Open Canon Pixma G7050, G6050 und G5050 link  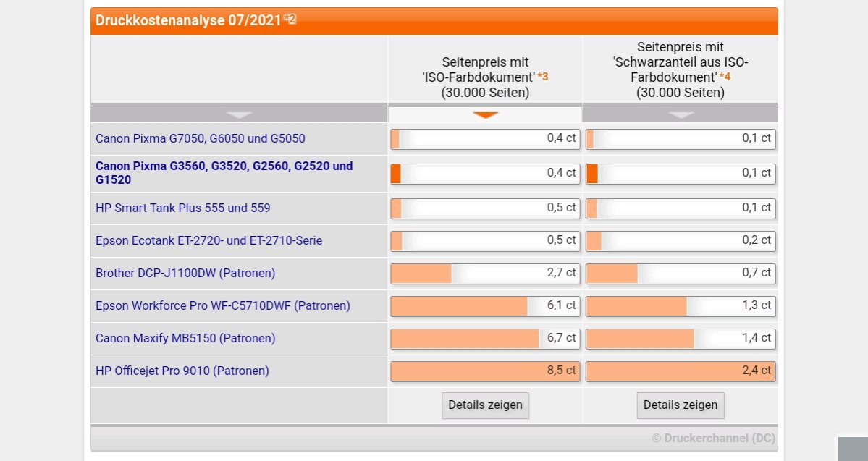tap(201, 138)
